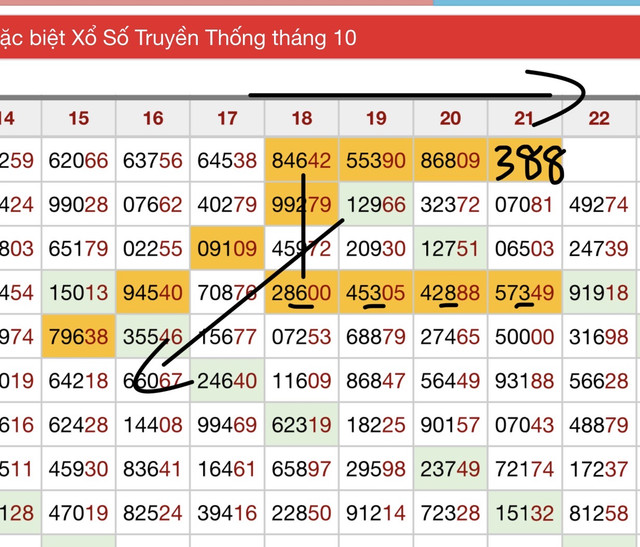Select cell with number 06503

(524, 248)
